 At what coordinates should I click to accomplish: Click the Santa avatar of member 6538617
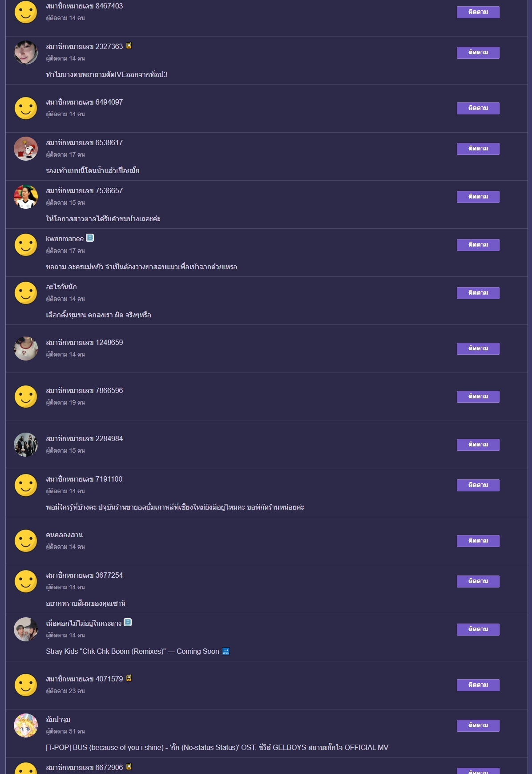26,149
